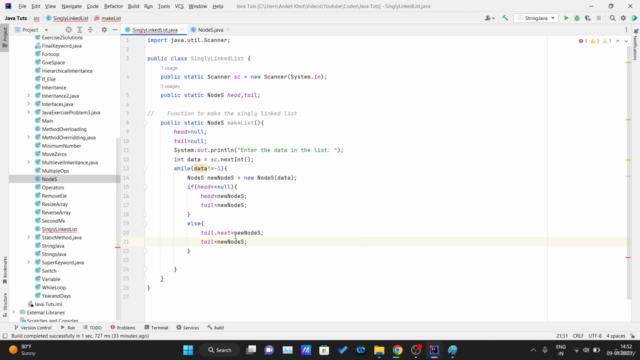Select opened file target icon in Project panel
640x360 pixels.
69,30
